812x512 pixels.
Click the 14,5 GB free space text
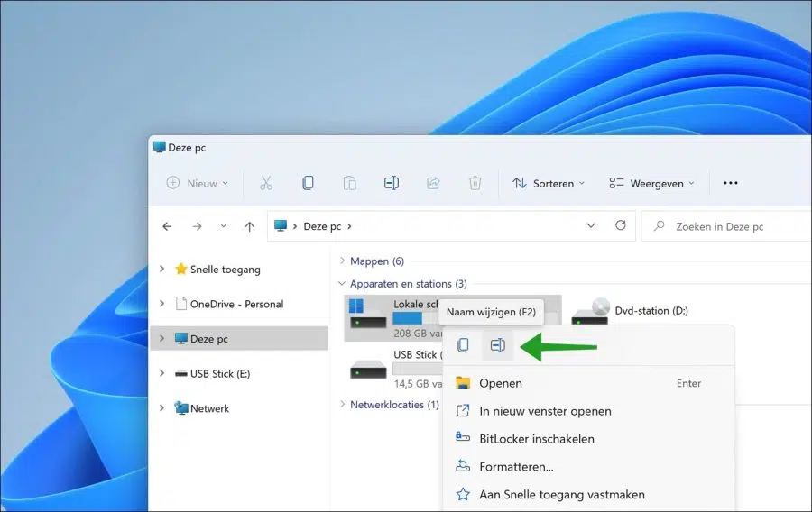[418, 384]
